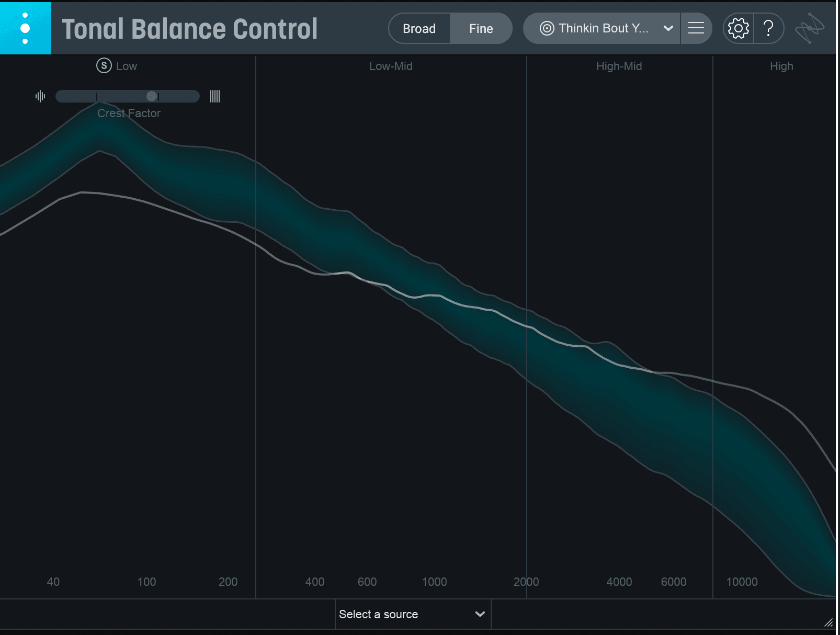The width and height of the screenshot is (840, 635).
Task: Open the Select a source dropdown
Action: click(x=413, y=614)
